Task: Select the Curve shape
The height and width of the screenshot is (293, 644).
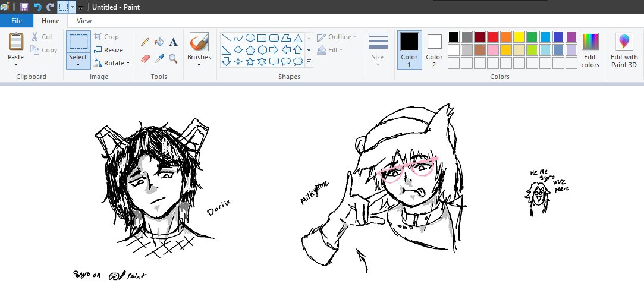Action: [x=238, y=38]
